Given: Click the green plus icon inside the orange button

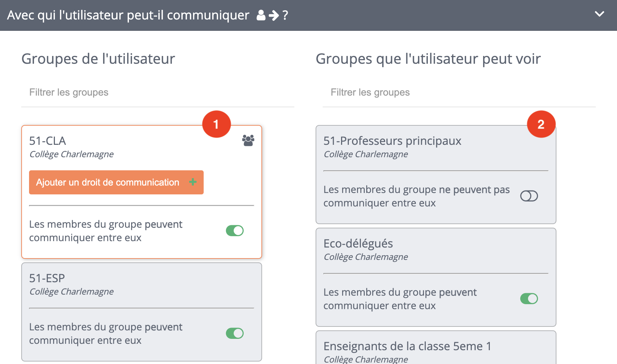Looking at the screenshot, I should (193, 182).
